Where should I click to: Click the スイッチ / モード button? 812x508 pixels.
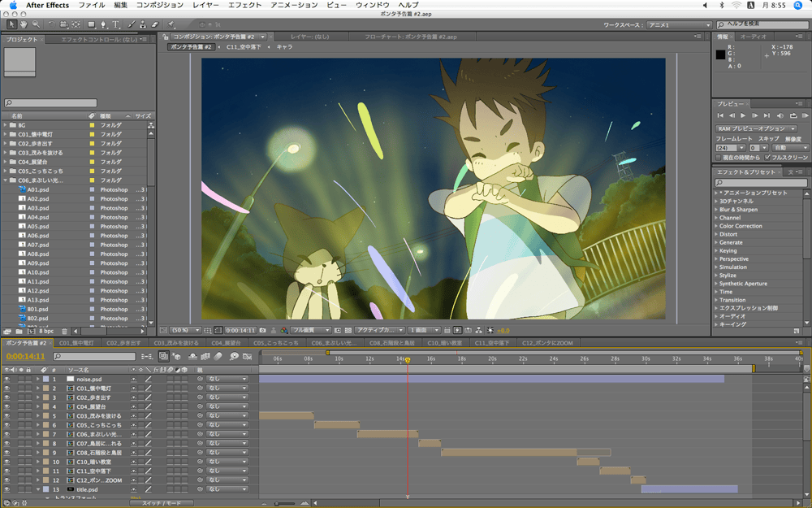click(162, 503)
